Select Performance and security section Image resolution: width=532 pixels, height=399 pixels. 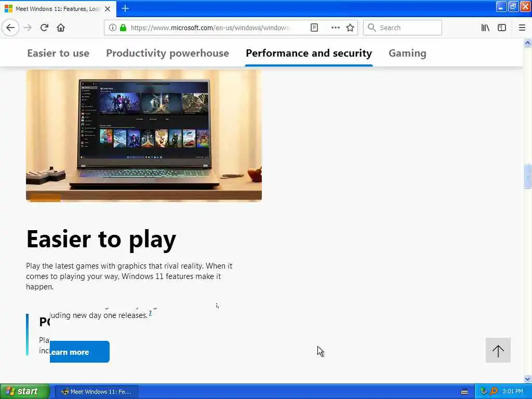tap(309, 54)
